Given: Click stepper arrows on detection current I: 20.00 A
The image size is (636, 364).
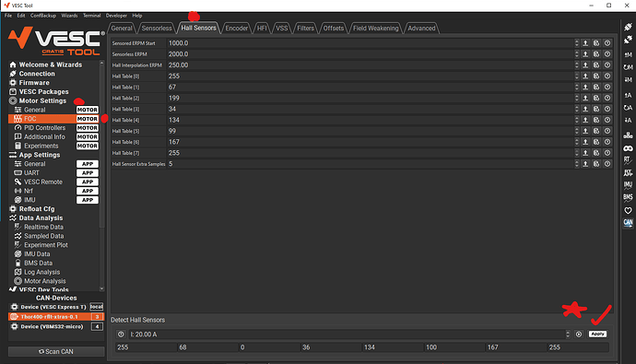Looking at the screenshot, I should pyautogui.click(x=568, y=334).
